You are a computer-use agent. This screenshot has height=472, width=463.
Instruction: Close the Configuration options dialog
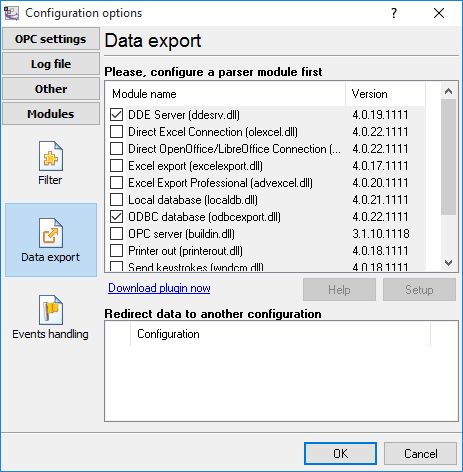pyautogui.click(x=439, y=13)
